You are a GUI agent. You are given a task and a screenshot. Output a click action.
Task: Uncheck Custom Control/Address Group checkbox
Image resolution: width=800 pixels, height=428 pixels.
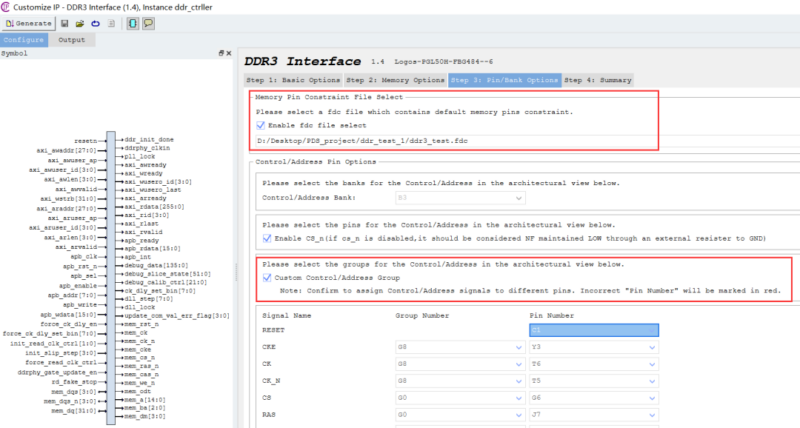tap(266, 277)
